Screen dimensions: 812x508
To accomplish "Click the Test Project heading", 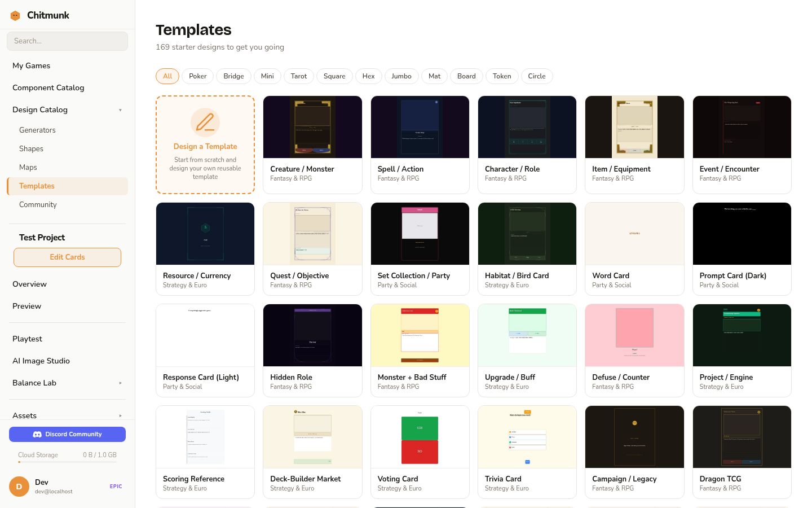I will coord(42,238).
